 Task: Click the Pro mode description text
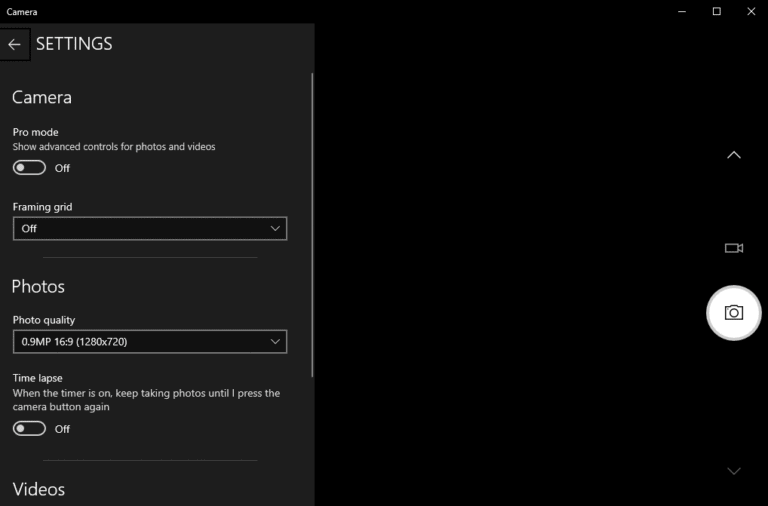coord(114,147)
